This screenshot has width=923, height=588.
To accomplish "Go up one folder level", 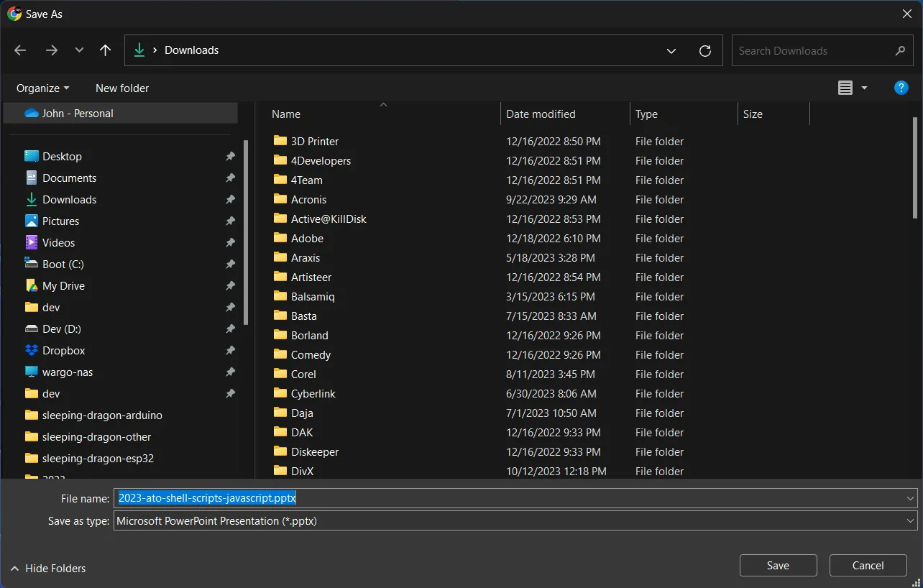I will (105, 50).
